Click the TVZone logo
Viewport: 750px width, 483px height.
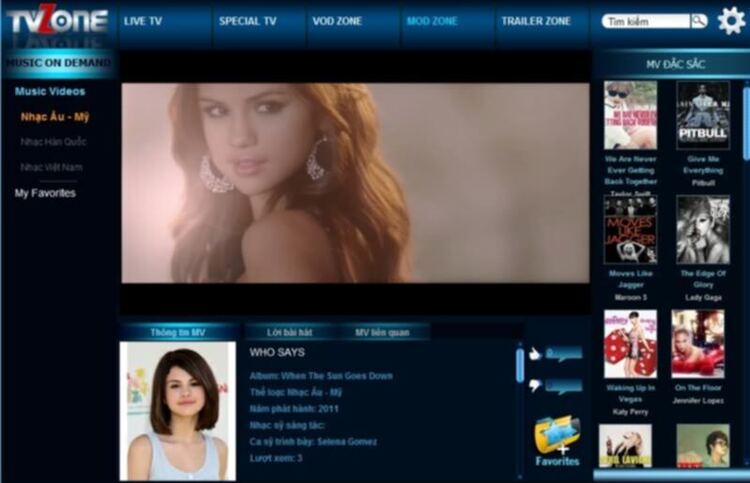coord(57,21)
